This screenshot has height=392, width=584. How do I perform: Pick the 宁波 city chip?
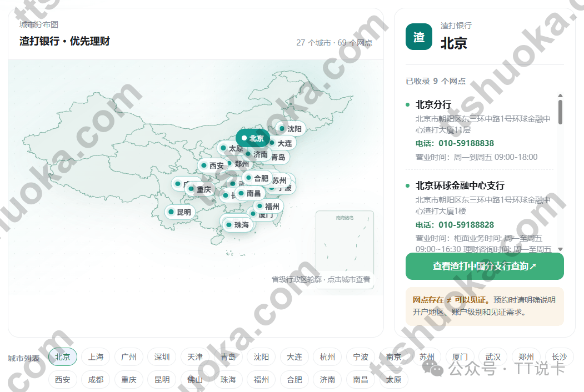click(x=361, y=357)
